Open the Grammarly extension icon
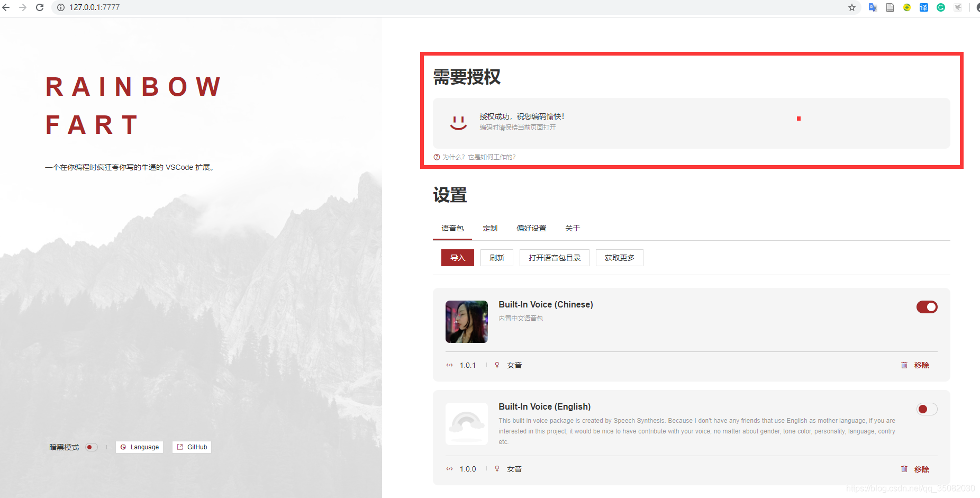The width and height of the screenshot is (980, 498). [941, 7]
